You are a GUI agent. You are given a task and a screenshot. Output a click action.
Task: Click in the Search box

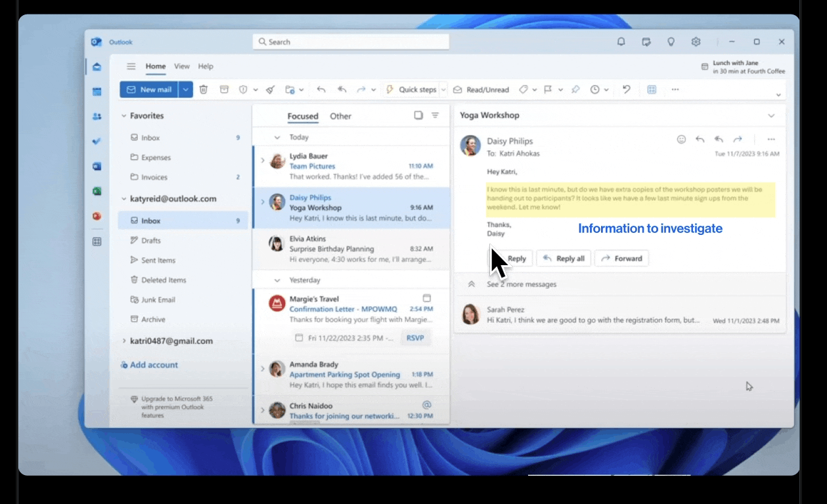click(351, 42)
